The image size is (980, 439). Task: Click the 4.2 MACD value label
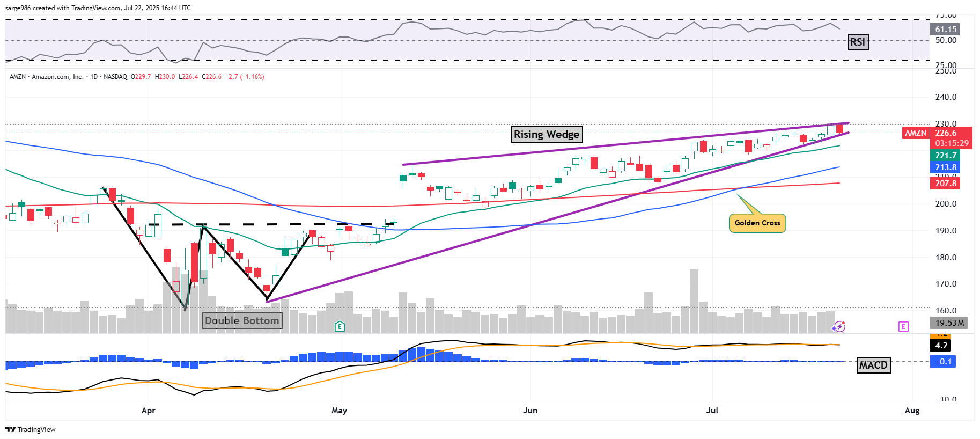pos(941,345)
